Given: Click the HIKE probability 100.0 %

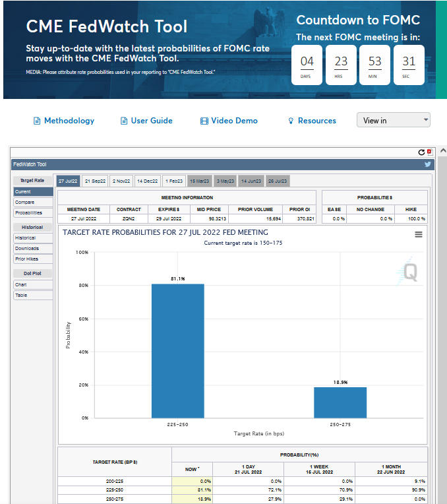Looking at the screenshot, I should (x=417, y=218).
